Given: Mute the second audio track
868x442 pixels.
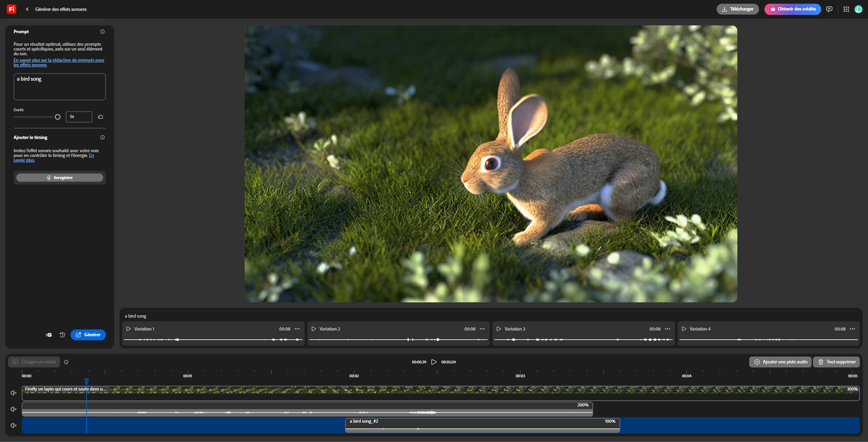Looking at the screenshot, I should (14, 409).
